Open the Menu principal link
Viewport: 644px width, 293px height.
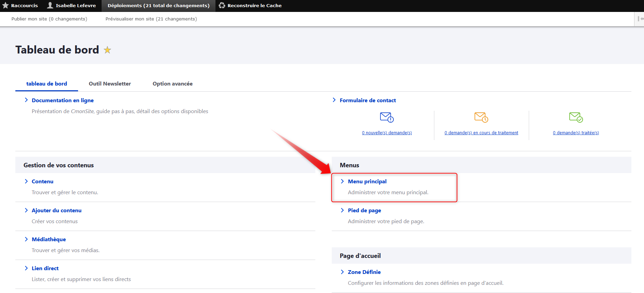[367, 182]
